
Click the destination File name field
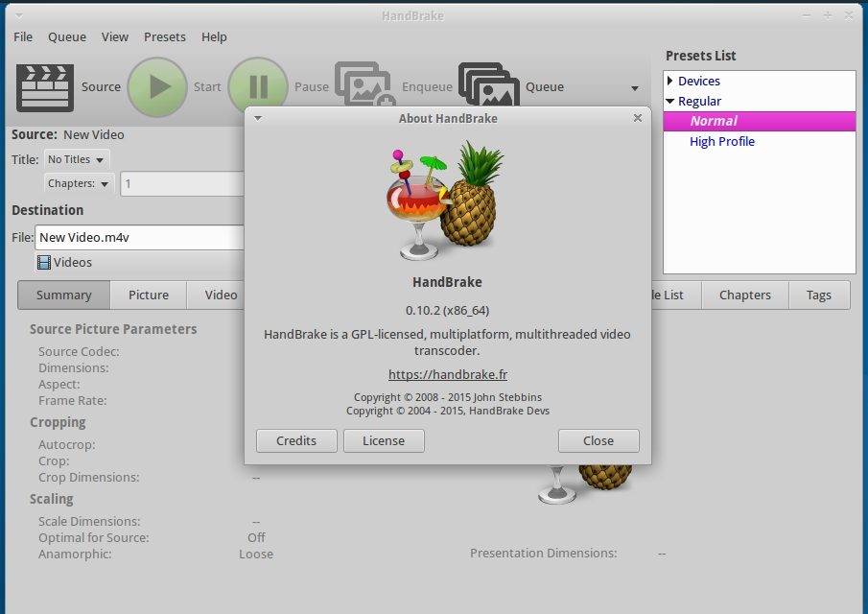(139, 238)
